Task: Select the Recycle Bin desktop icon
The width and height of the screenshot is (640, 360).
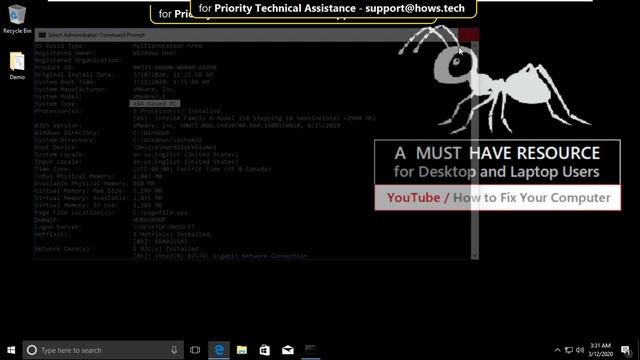Action: click(17, 19)
